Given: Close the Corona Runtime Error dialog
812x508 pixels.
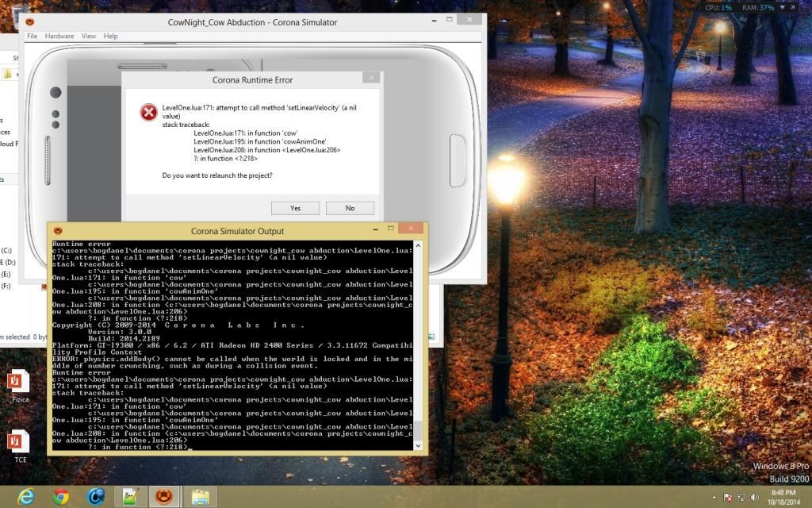Looking at the screenshot, I should tap(371, 78).
